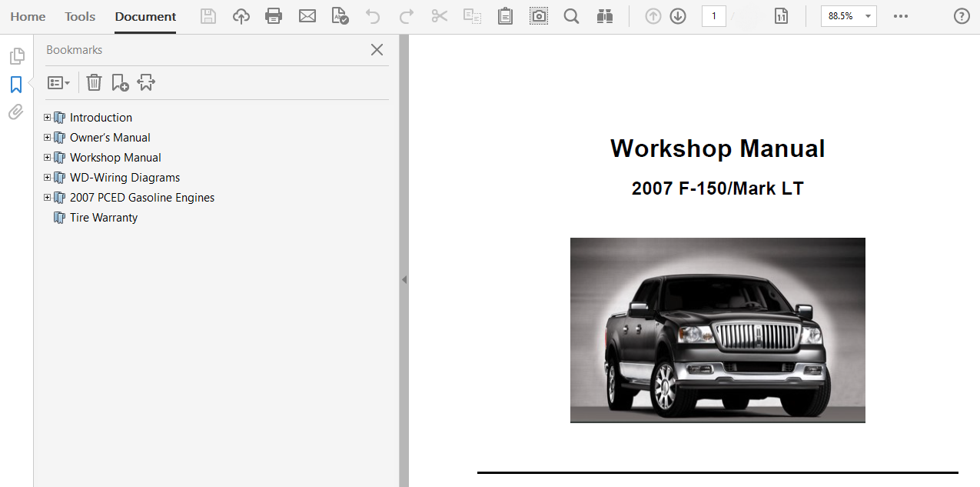Click the Print icon in toolbar
Image resolution: width=980 pixels, height=487 pixels.
tap(273, 16)
